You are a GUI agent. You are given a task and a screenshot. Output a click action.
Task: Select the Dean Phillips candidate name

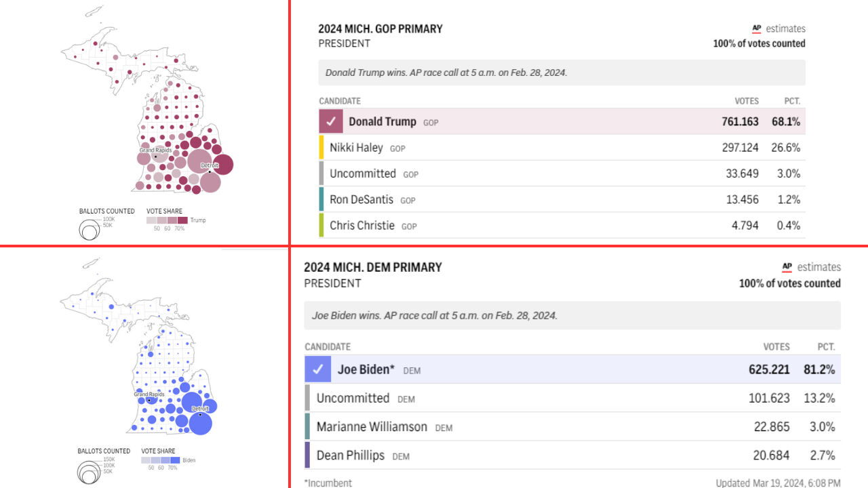click(350, 455)
